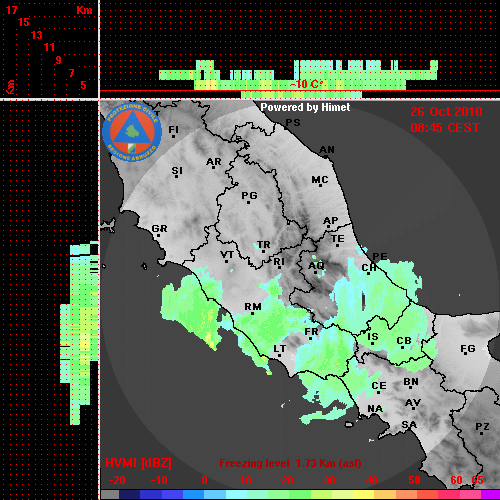Click the 7 km height label
The height and width of the screenshot is (500, 500).
point(71,73)
